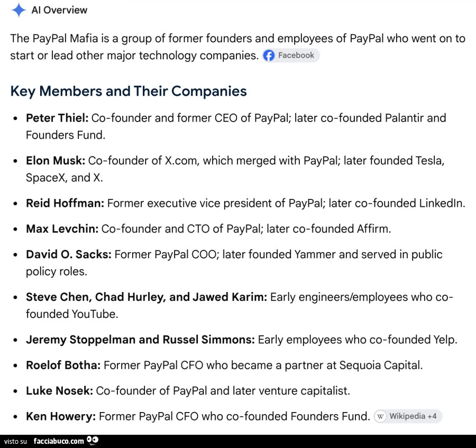Click the Wikipedia W icon
Viewport: 476px width, 448px height.
380,416
